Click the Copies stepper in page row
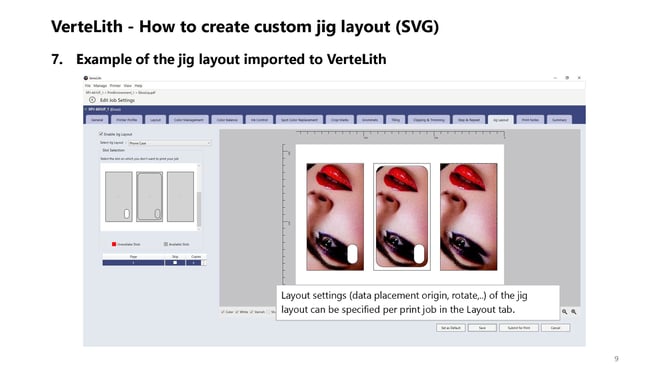Viewport: 670px width, 376px height. click(x=204, y=263)
